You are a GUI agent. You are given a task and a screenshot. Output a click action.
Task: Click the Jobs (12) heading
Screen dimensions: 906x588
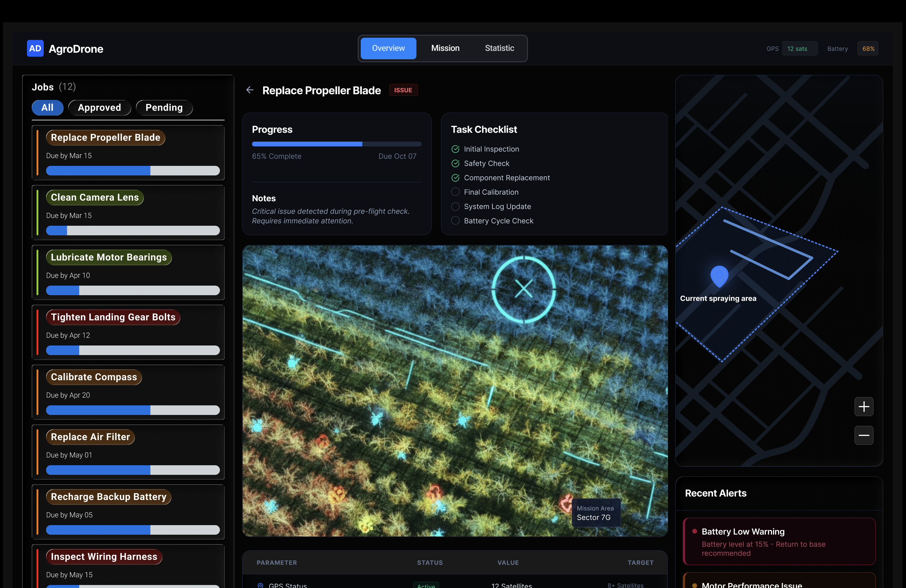click(x=54, y=87)
